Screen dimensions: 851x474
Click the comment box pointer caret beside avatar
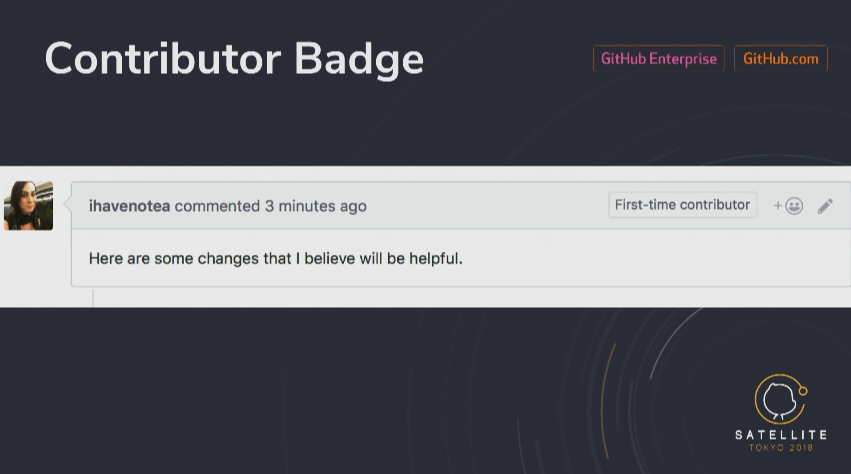(67, 205)
